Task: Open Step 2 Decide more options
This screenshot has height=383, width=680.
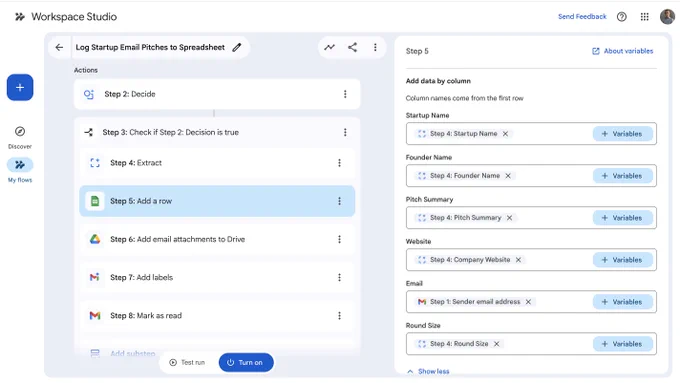Action: tap(345, 94)
